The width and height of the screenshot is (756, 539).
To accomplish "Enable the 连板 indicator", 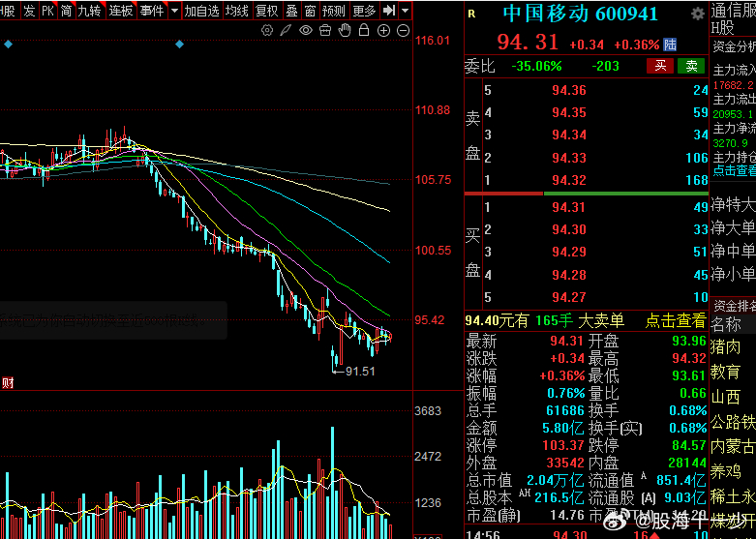I will [x=121, y=11].
